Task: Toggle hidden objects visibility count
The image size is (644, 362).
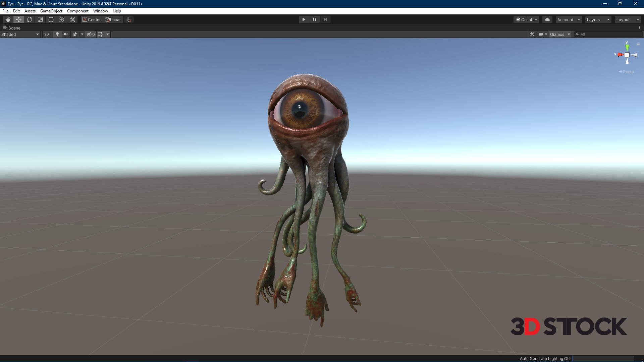Action: pyautogui.click(x=91, y=34)
